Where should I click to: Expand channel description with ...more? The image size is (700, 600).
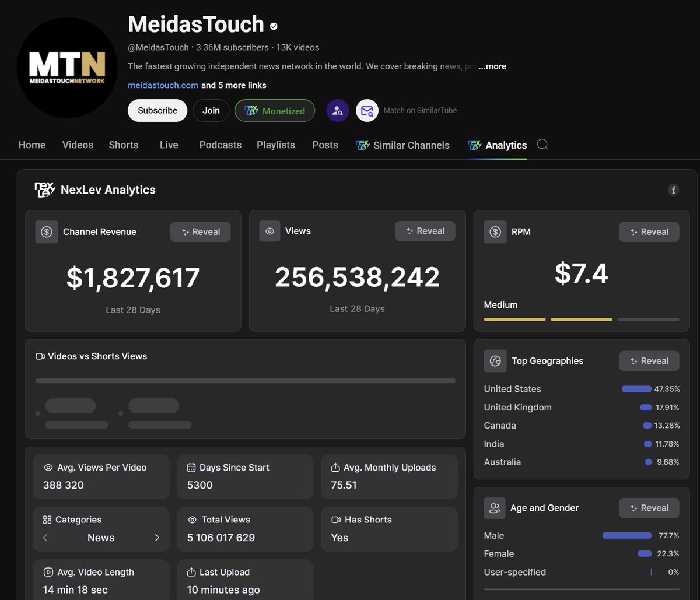point(492,66)
